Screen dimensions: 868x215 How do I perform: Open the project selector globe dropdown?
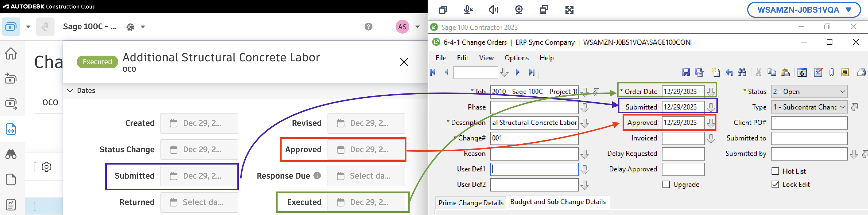click(x=136, y=27)
